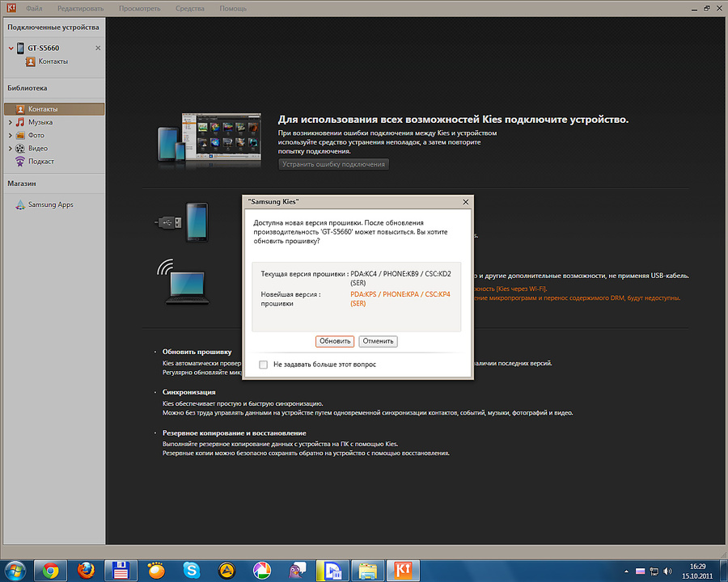Open Picasa from the taskbar
The width and height of the screenshot is (728, 582).
(262, 571)
